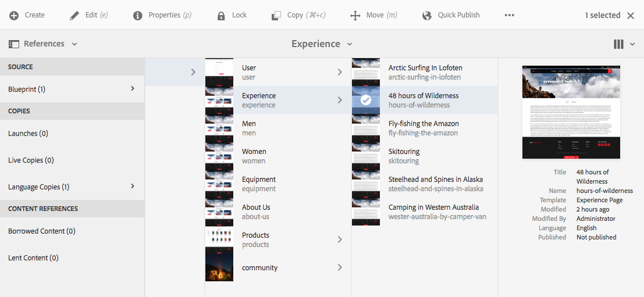The image size is (644, 297).
Task: Clear selection with the X button
Action: coord(631,16)
